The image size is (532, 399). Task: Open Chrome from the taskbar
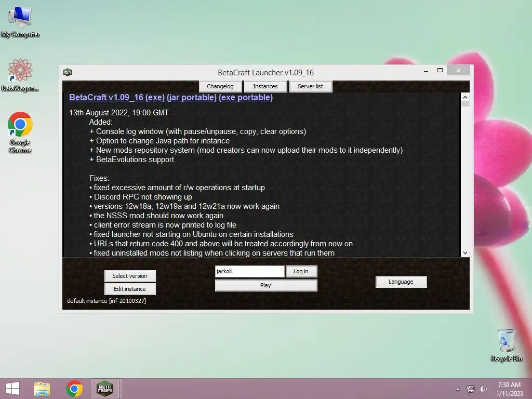pyautogui.click(x=74, y=389)
